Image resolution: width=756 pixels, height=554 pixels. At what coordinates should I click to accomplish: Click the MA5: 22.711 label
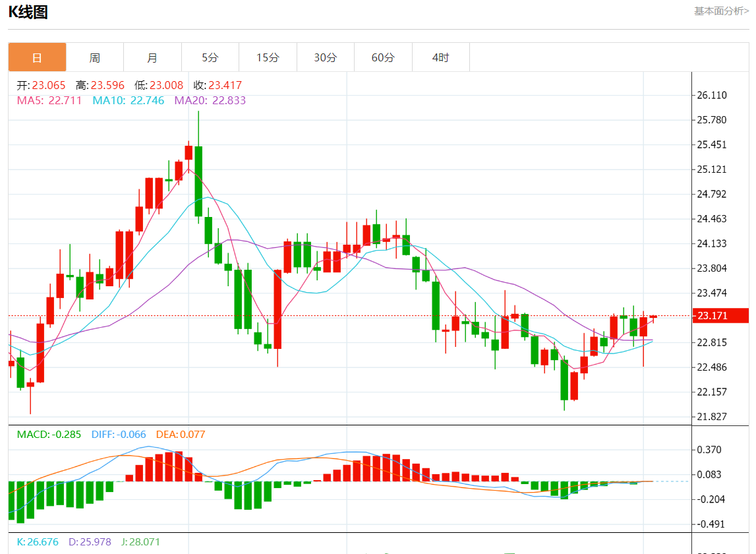click(x=49, y=100)
